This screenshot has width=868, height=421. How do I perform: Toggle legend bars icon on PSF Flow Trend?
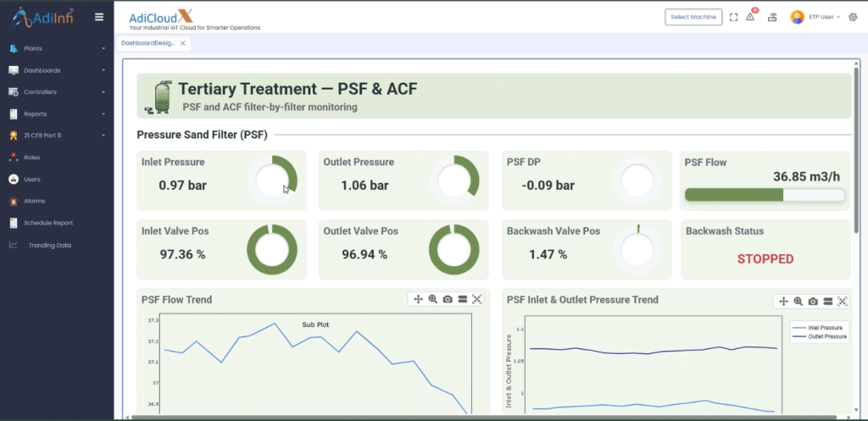click(462, 299)
